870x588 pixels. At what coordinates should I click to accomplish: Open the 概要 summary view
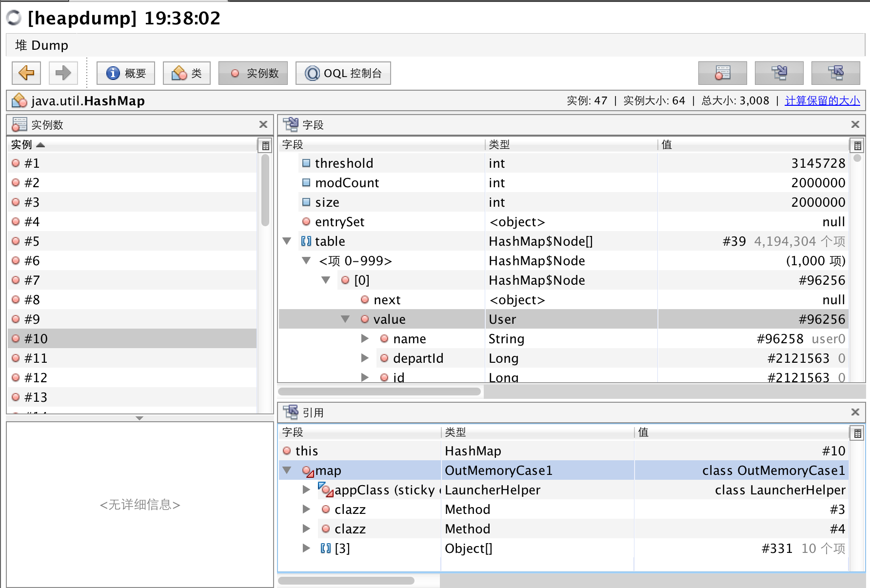click(x=126, y=73)
